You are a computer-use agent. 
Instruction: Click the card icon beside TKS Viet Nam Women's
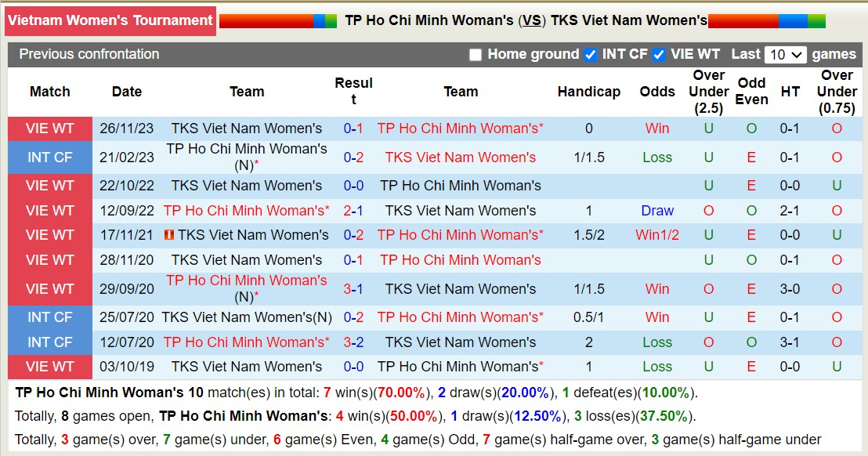click(168, 234)
